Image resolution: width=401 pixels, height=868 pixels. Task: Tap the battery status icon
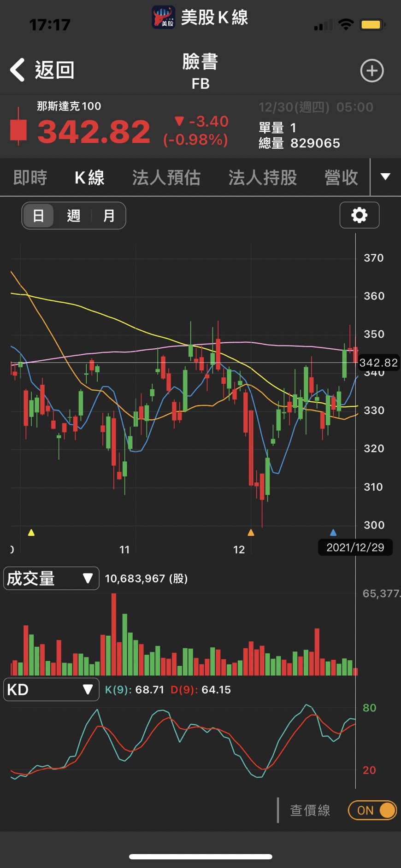click(x=373, y=24)
